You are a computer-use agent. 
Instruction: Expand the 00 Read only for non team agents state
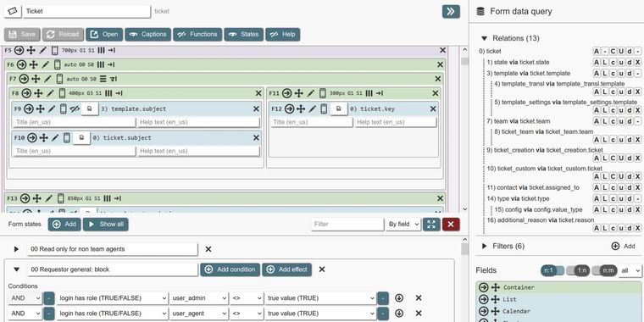(16, 249)
